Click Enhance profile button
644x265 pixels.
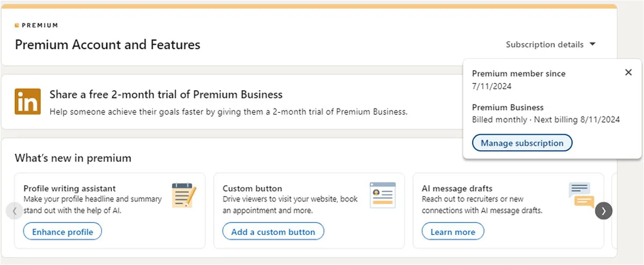(x=63, y=232)
